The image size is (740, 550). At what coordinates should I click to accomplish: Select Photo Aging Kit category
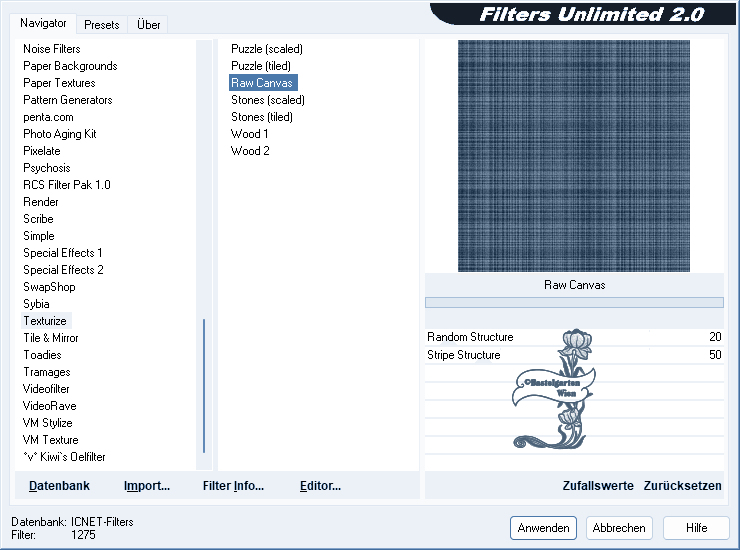(59, 134)
